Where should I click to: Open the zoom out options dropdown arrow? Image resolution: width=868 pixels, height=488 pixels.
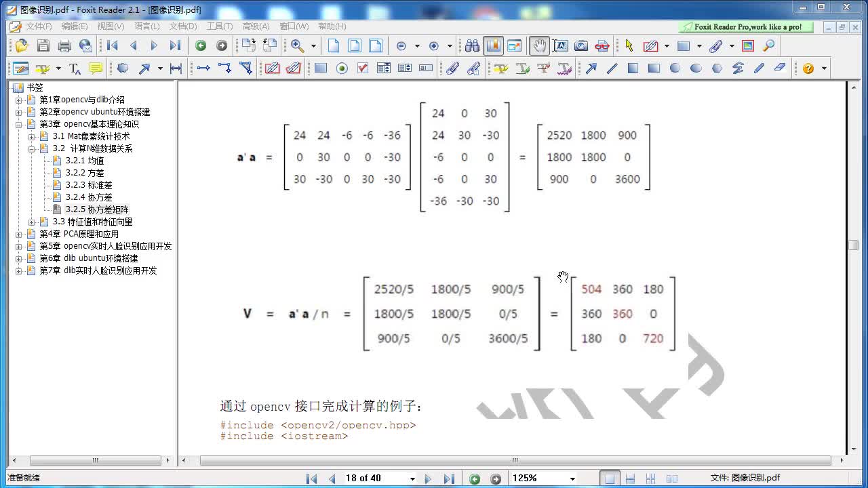(x=416, y=46)
